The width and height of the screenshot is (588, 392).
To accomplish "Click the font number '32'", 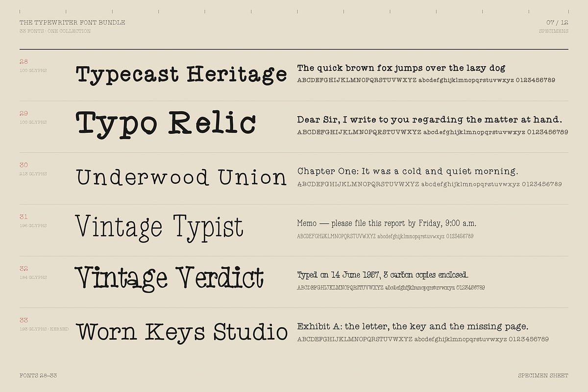I will coord(24,269).
